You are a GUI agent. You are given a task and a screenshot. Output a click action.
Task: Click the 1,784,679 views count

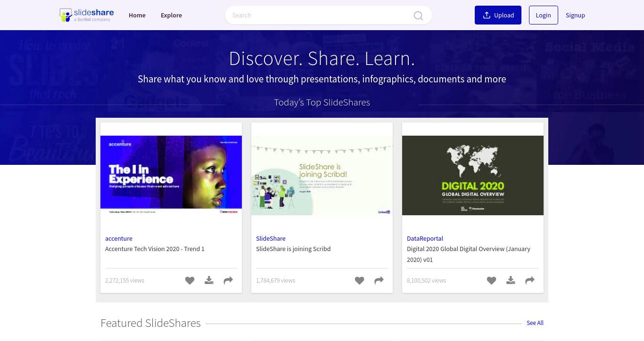tap(275, 280)
